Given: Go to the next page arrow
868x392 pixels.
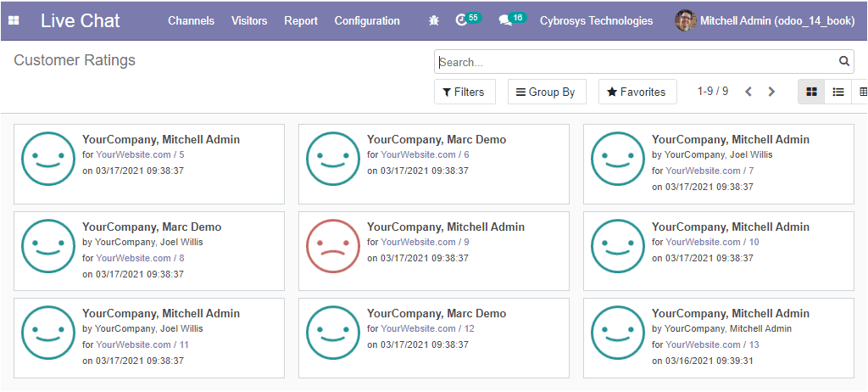Looking at the screenshot, I should [x=771, y=92].
